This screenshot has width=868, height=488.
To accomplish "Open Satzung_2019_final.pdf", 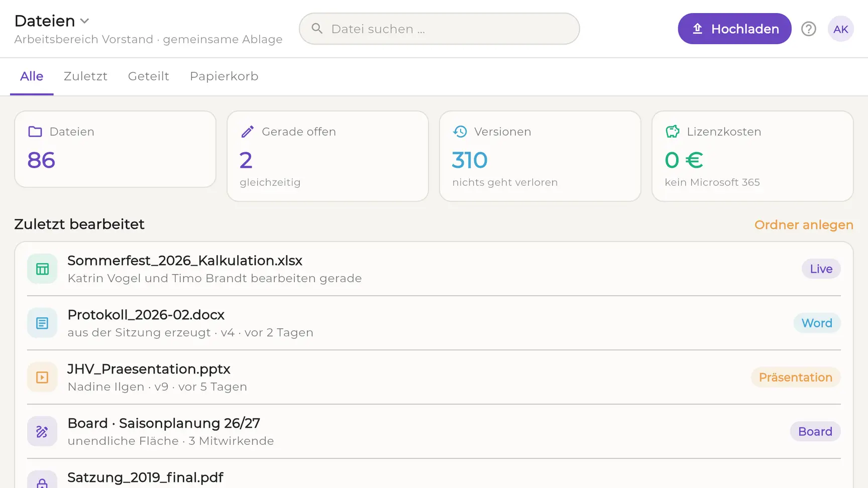I will [x=146, y=477].
